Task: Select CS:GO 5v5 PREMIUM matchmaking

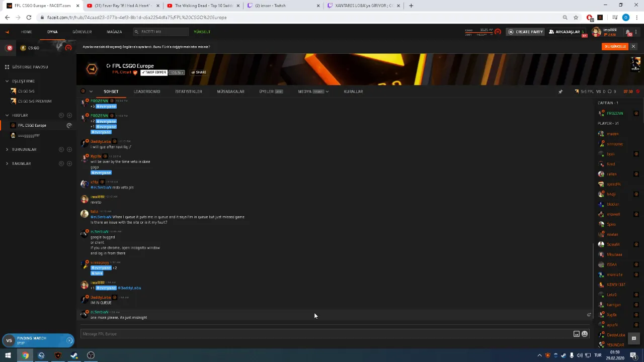Action: pyautogui.click(x=34, y=101)
